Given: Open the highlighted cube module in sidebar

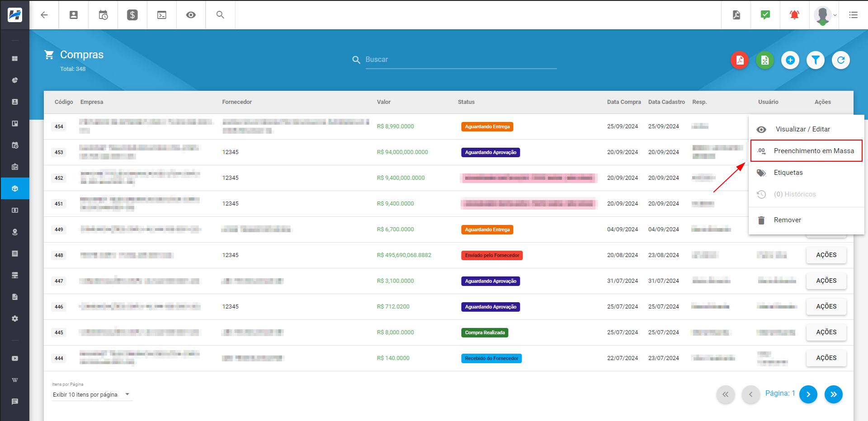Looking at the screenshot, I should point(15,189).
